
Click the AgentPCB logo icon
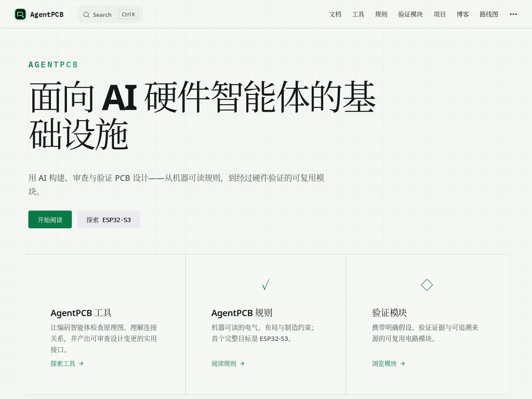20,14
